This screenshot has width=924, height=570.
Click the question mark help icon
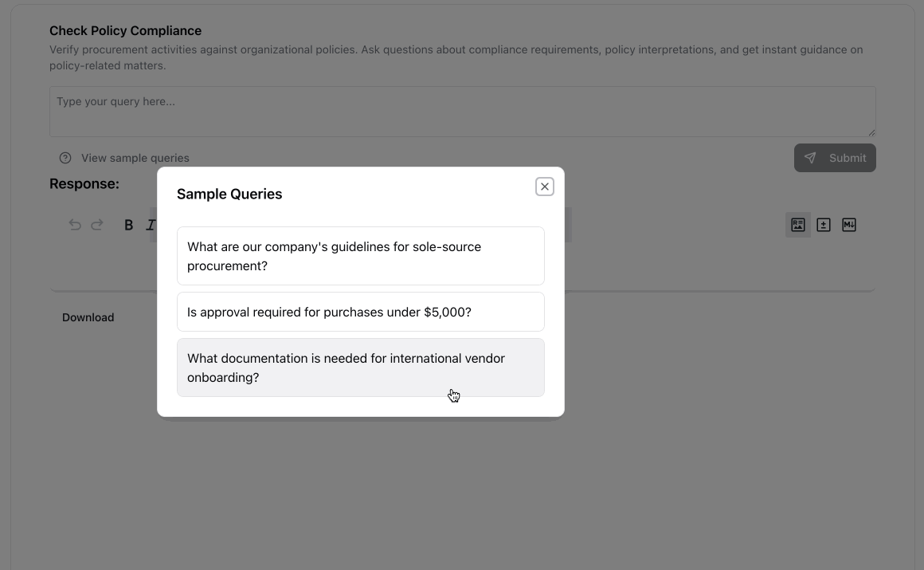click(x=65, y=158)
